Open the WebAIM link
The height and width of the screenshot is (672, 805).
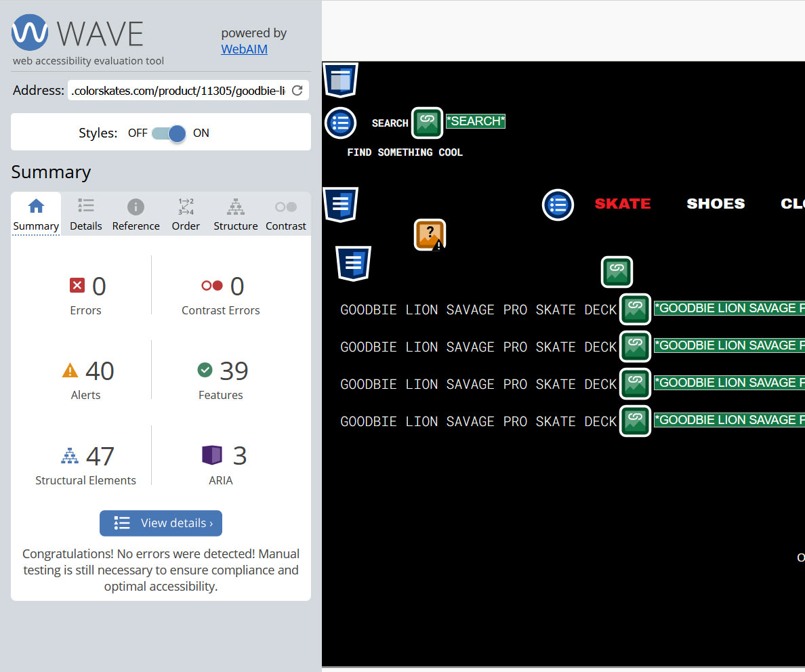244,49
